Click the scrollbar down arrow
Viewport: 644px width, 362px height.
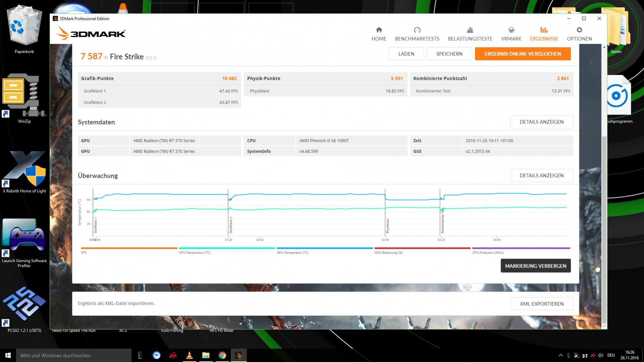tap(604, 326)
